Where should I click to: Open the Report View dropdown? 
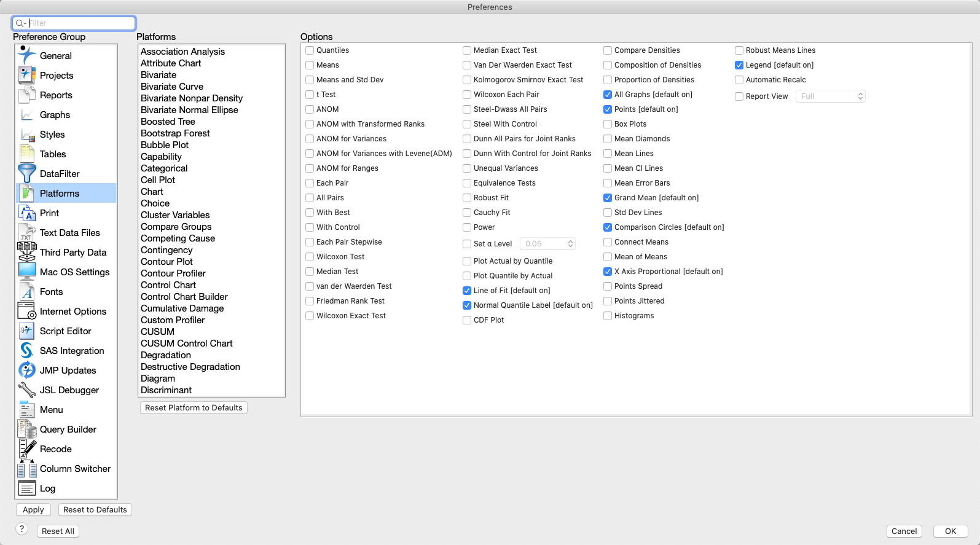tap(830, 96)
